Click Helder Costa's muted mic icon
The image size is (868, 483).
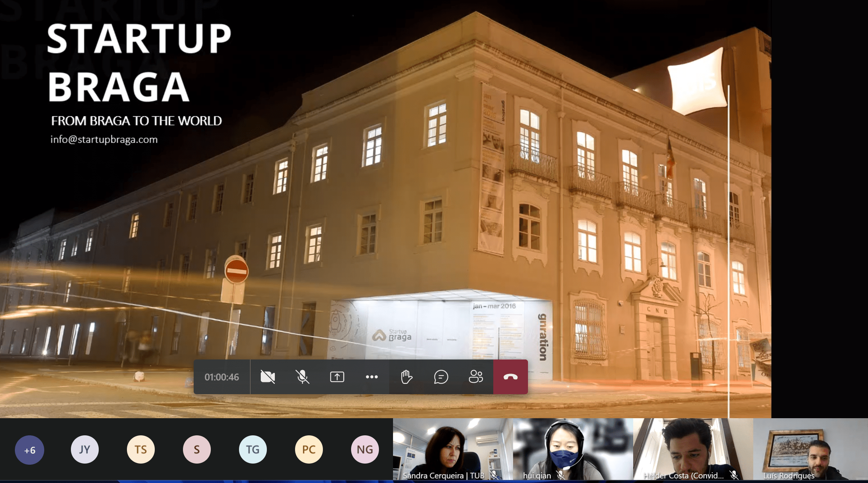tap(733, 475)
